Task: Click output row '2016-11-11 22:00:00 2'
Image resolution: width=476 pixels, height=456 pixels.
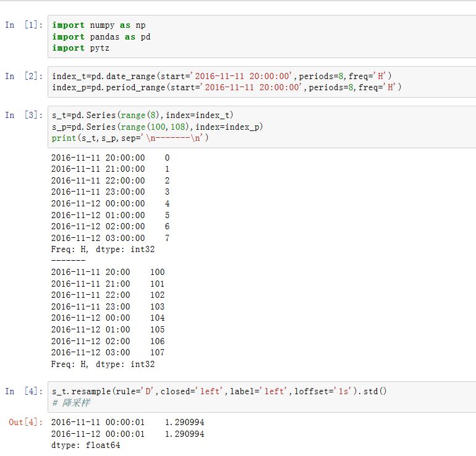Action: (x=110, y=180)
